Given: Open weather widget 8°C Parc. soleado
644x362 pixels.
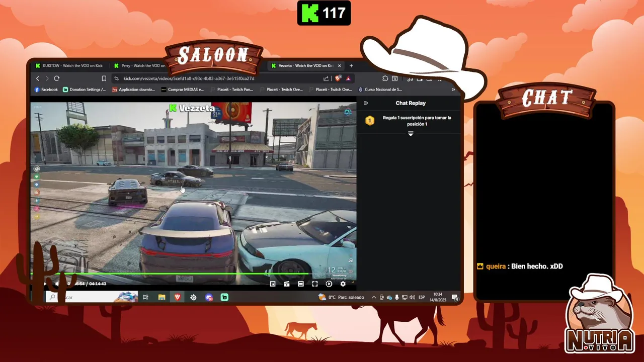Looking at the screenshot, I should 340,298.
